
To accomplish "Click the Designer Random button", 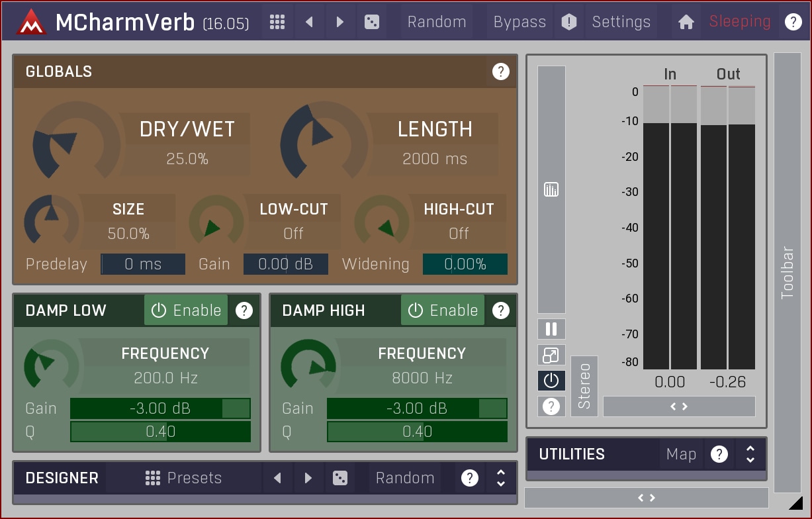I will [405, 478].
